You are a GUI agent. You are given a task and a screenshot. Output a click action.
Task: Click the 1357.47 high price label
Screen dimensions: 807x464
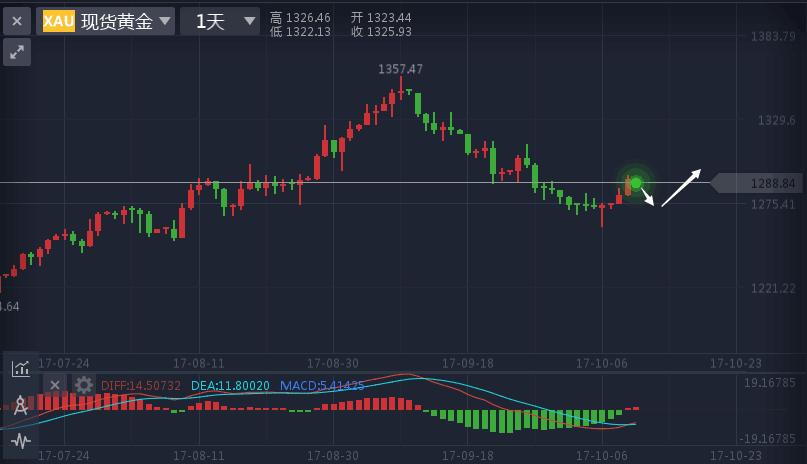click(400, 69)
